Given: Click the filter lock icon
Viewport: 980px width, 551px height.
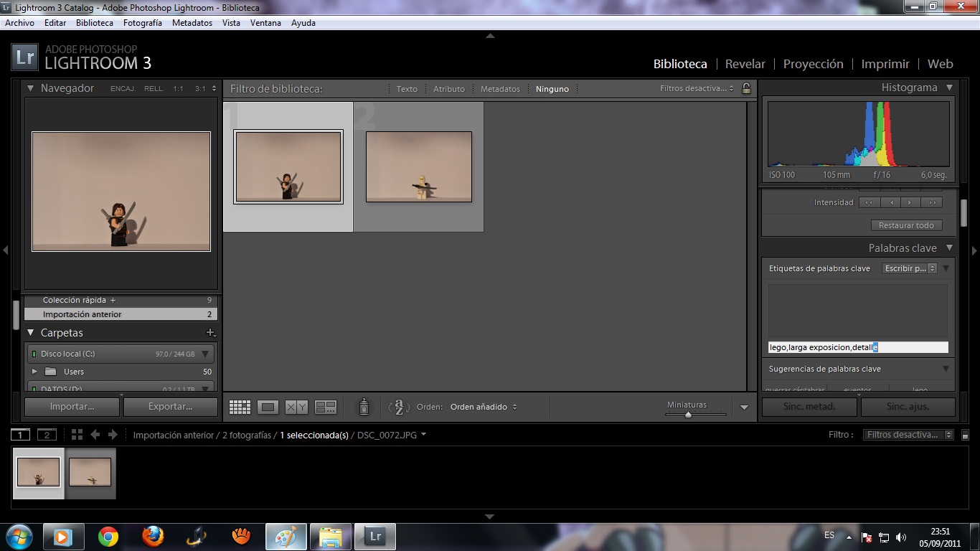Looking at the screenshot, I should pyautogui.click(x=746, y=88).
